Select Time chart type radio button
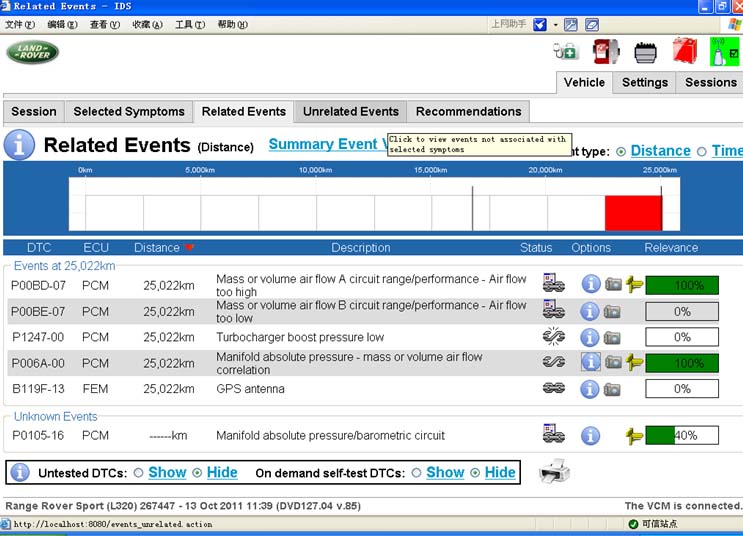Viewport: 743px width, 536px height. pos(702,152)
